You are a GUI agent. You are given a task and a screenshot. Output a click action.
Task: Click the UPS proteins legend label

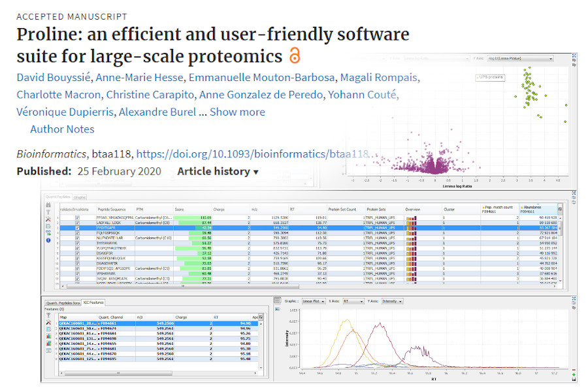[491, 77]
